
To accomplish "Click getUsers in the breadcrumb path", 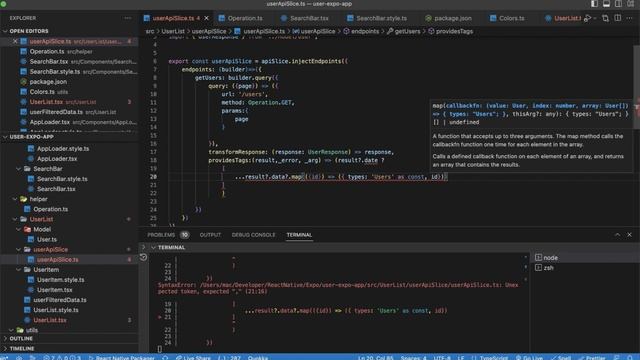I will [x=407, y=31].
